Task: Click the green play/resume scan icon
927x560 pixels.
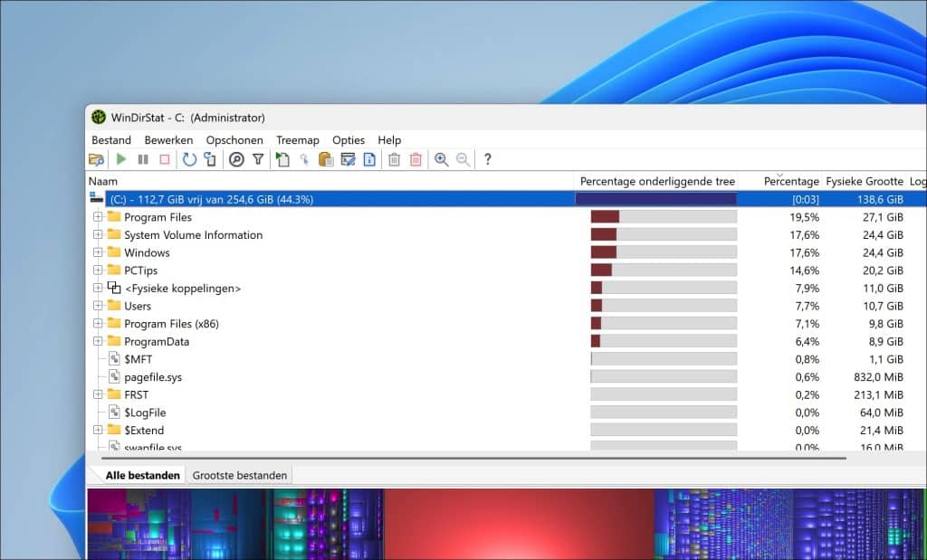Action: [122, 159]
